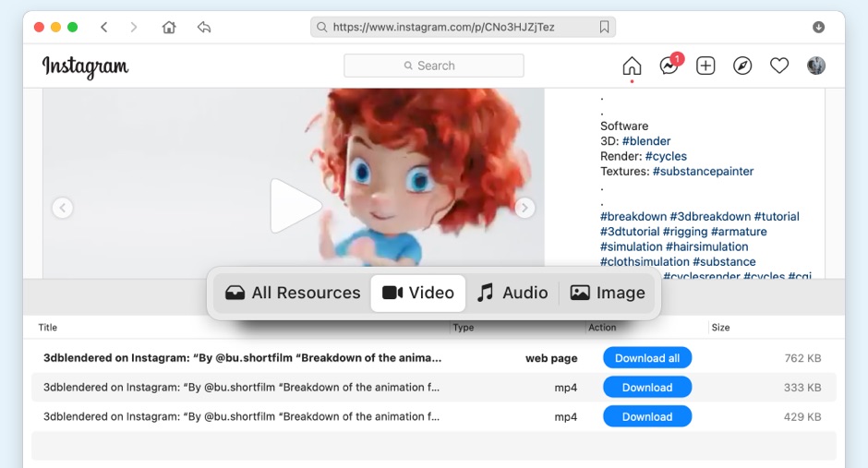868x468 pixels.
Task: Switch to the Image tab
Action: coord(608,293)
